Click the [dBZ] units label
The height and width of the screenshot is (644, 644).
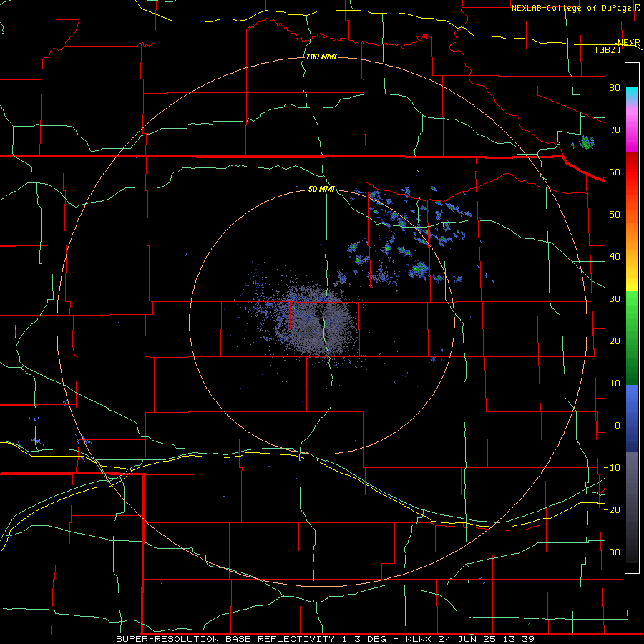pyautogui.click(x=608, y=49)
